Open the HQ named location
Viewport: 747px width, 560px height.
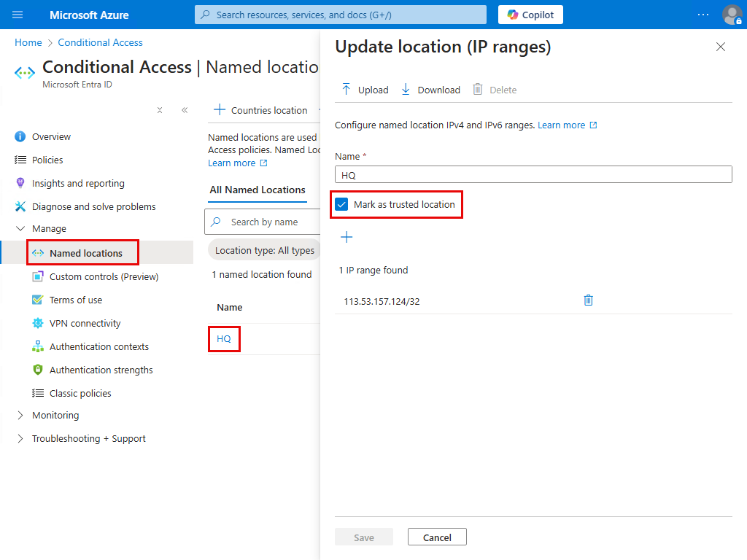point(223,338)
